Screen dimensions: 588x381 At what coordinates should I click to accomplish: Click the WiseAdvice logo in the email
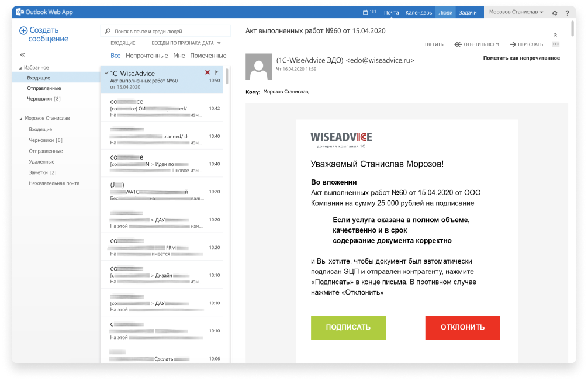tap(341, 140)
